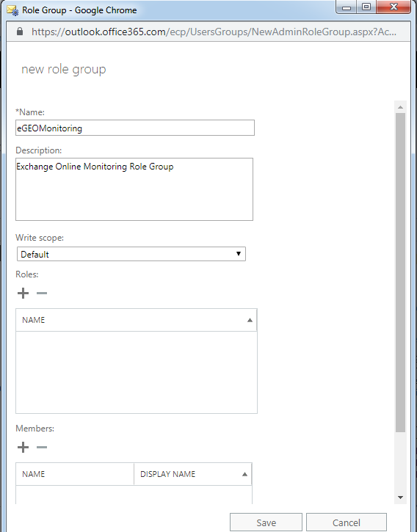Cancel the new role group dialog

[x=347, y=522]
